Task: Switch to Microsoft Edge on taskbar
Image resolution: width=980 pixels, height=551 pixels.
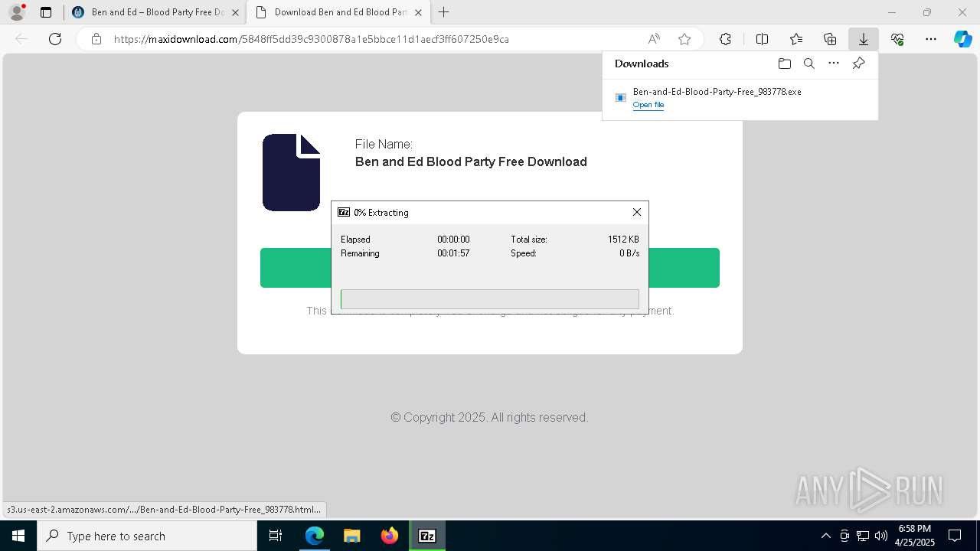Action: (x=315, y=536)
